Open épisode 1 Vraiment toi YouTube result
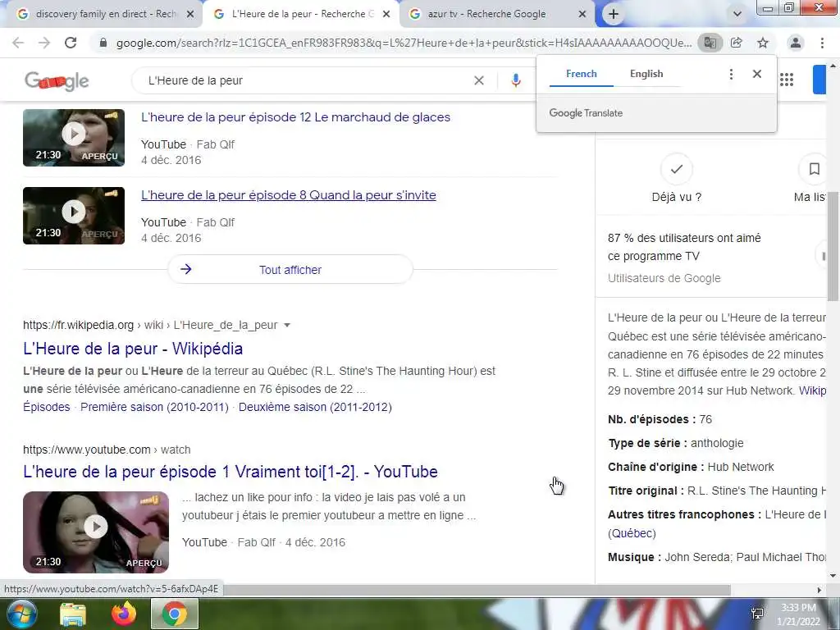Viewport: 840px width, 630px height. pyautogui.click(x=231, y=472)
